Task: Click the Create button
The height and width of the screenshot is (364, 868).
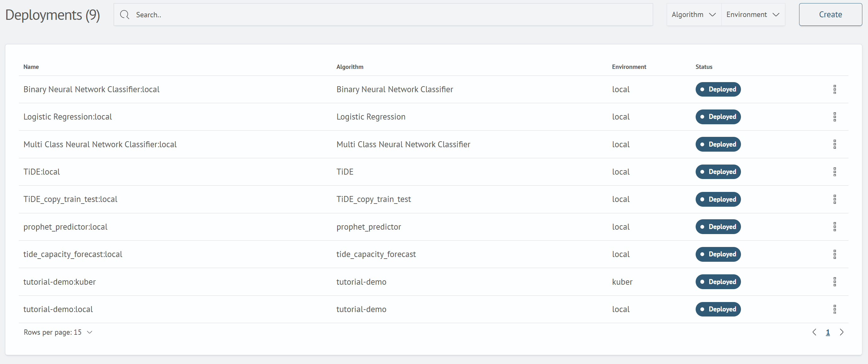Action: (x=830, y=14)
